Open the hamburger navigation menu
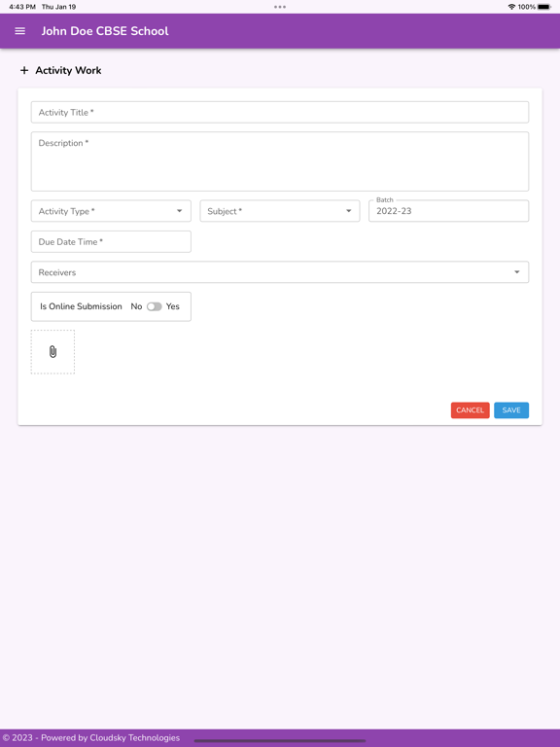 pos(20,31)
